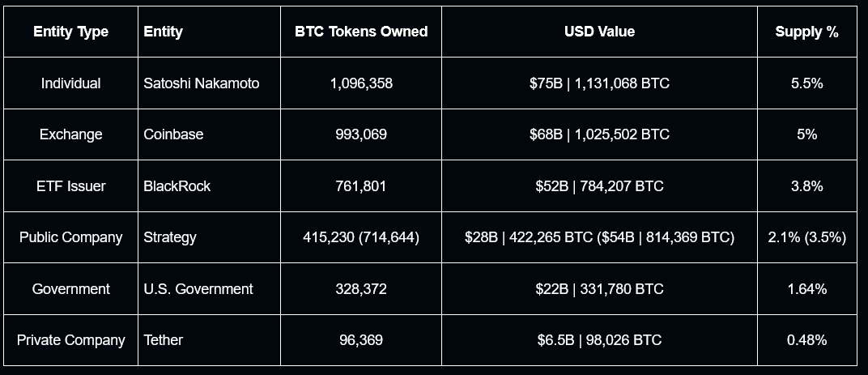Click the USD Value column header
The height and width of the screenshot is (375, 868).
(x=599, y=32)
